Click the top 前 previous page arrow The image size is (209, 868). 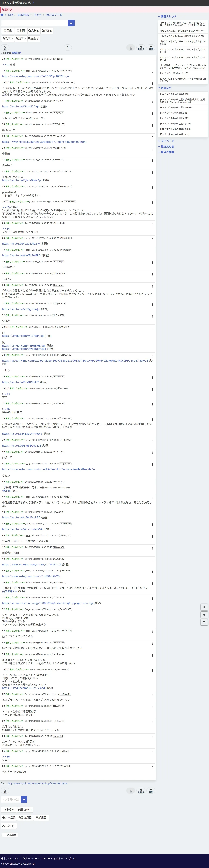point(5,48)
